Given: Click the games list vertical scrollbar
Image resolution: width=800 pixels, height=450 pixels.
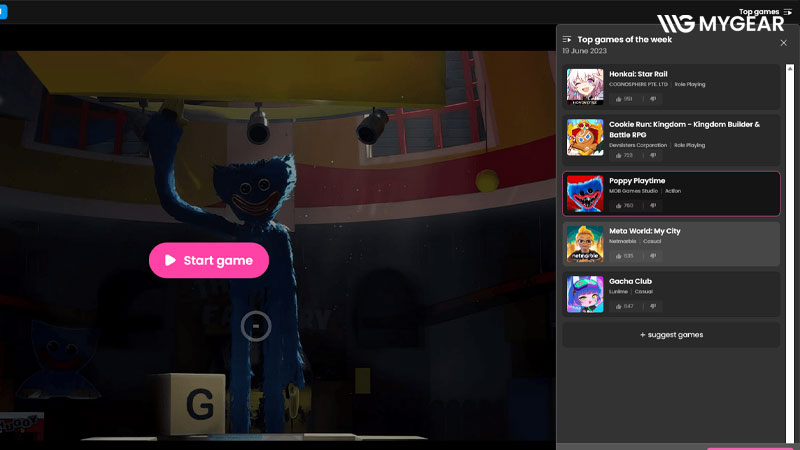Looking at the screenshot, I should tap(790, 255).
